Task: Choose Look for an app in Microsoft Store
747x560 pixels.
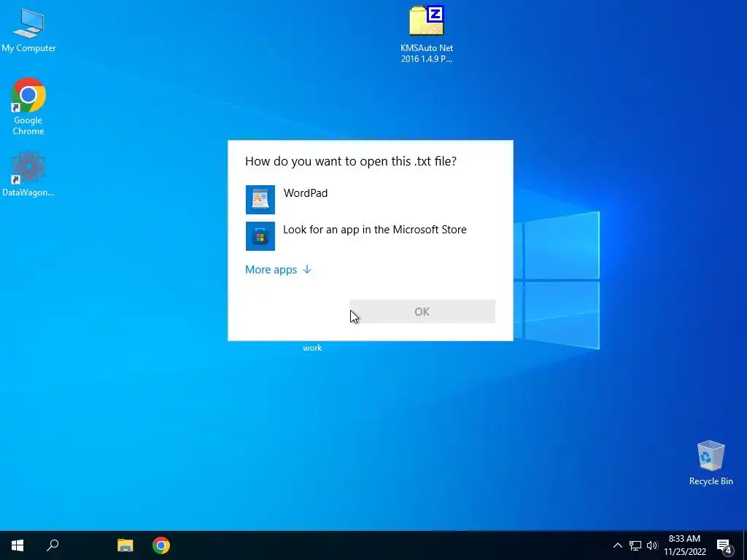Action: point(374,230)
